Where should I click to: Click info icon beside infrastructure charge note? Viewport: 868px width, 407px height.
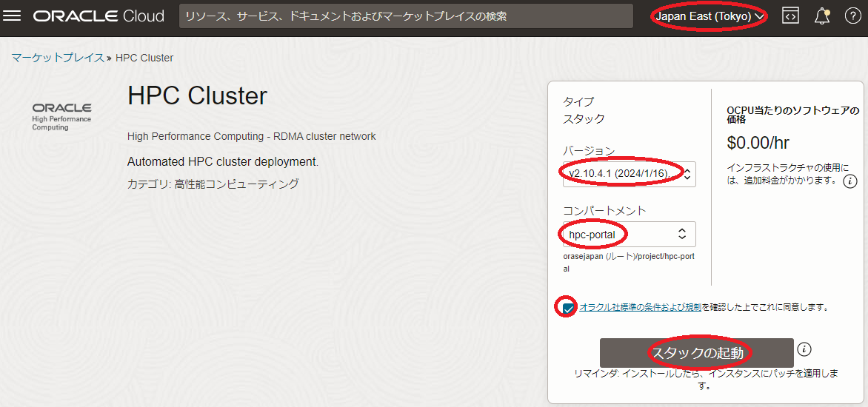850,181
